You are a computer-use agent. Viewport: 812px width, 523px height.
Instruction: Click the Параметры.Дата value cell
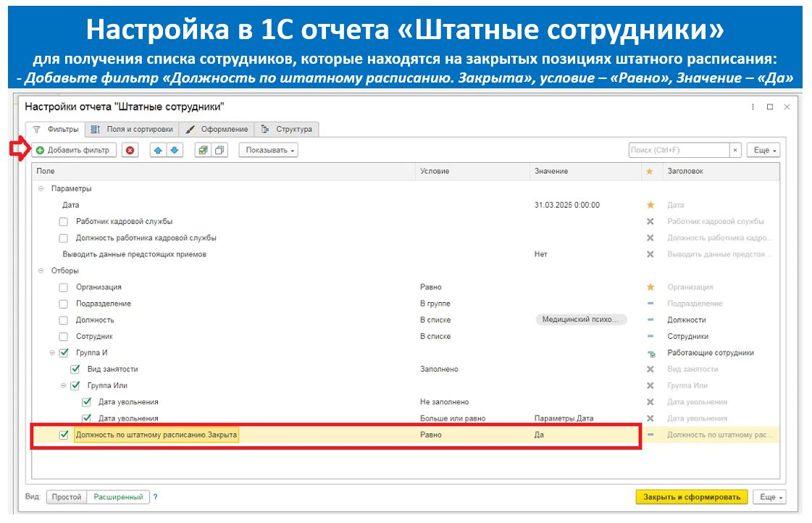pos(564,419)
